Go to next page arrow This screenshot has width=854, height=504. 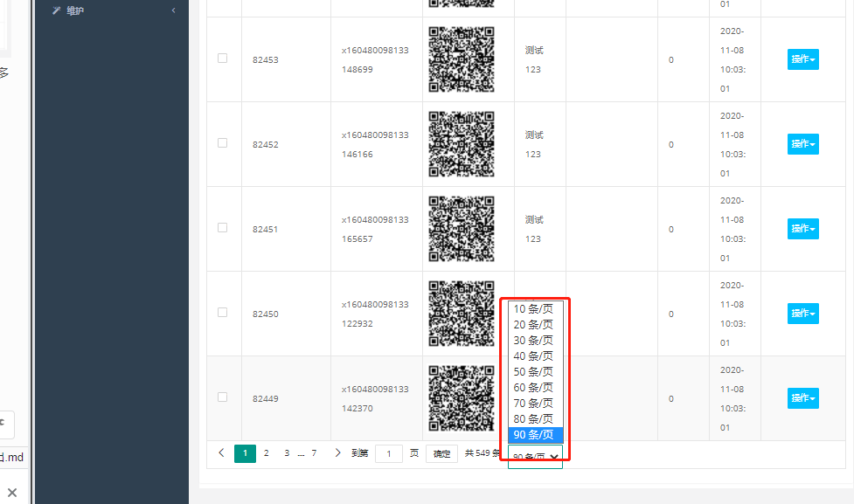(x=337, y=452)
